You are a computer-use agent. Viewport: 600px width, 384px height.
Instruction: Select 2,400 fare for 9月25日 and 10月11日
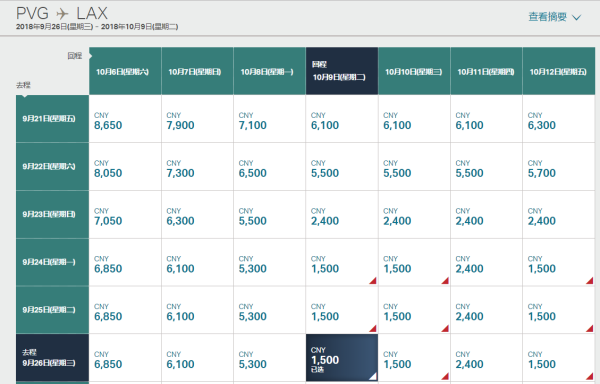[486, 310]
